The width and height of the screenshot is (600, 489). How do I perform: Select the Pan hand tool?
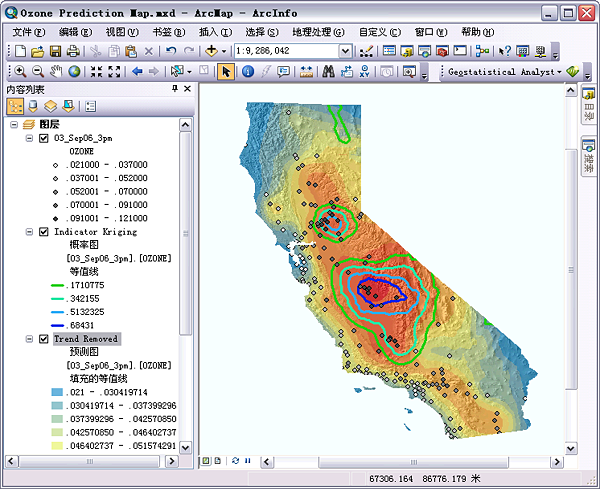point(56,72)
